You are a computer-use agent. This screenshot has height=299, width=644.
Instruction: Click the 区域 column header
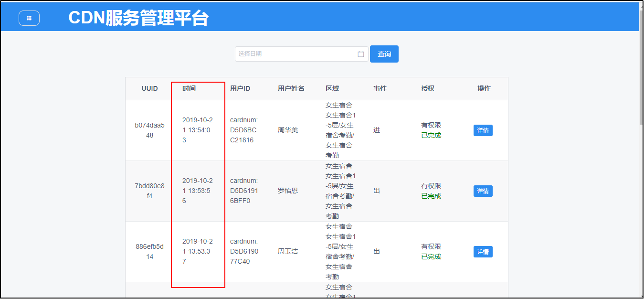(332, 88)
